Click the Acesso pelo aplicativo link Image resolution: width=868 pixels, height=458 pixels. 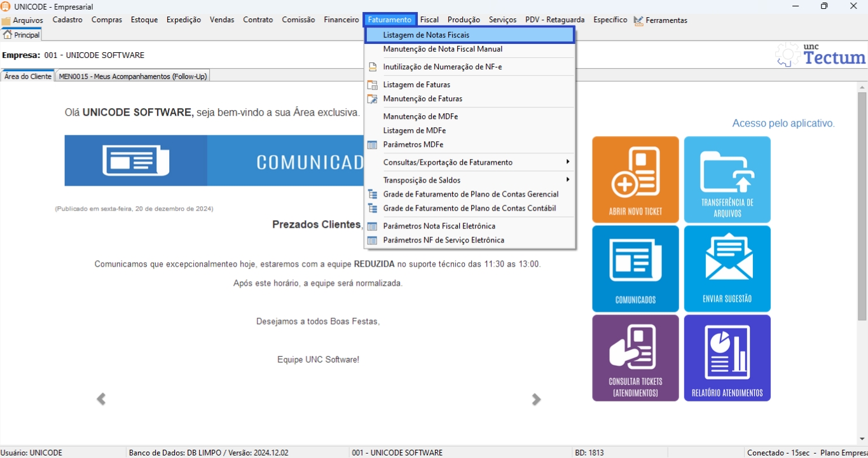(x=783, y=123)
